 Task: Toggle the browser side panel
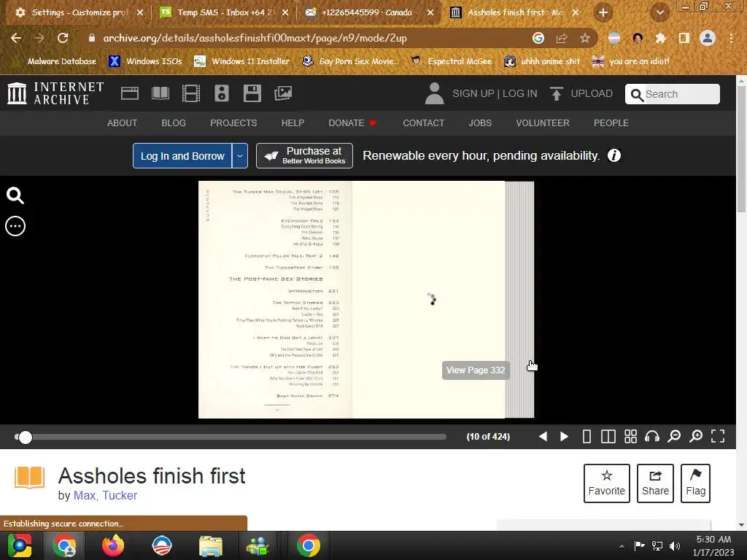pyautogui.click(x=684, y=38)
